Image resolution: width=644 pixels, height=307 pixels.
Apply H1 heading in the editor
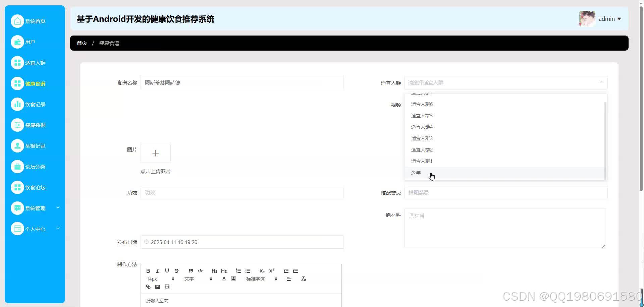[214, 271]
